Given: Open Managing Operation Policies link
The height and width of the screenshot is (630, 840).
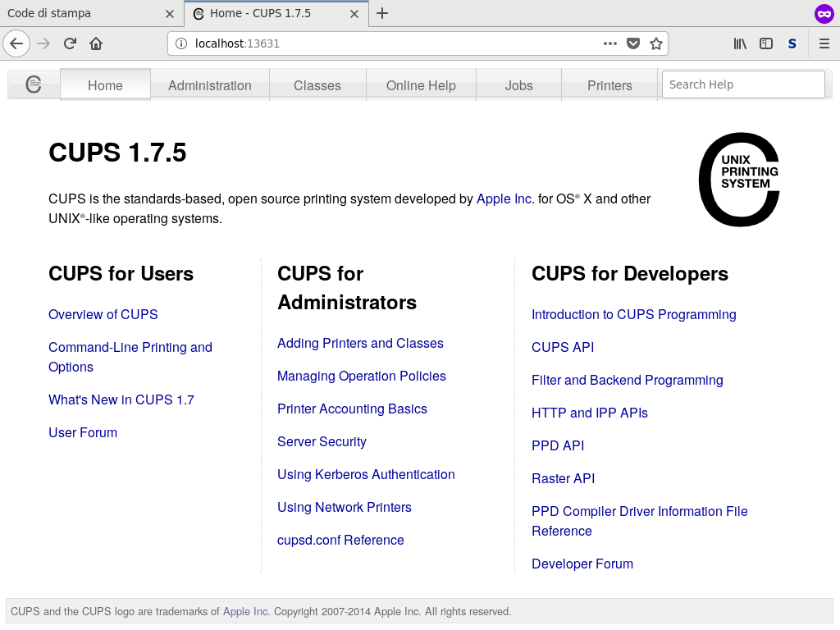Looking at the screenshot, I should 361,376.
